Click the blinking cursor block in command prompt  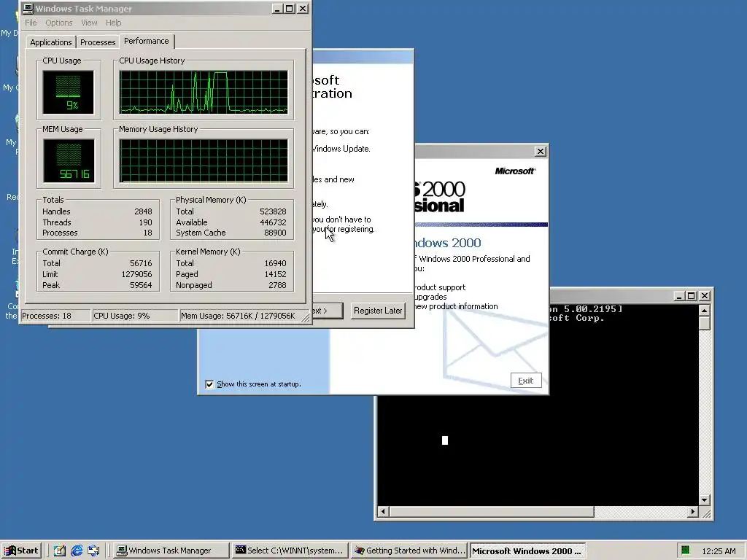click(445, 440)
